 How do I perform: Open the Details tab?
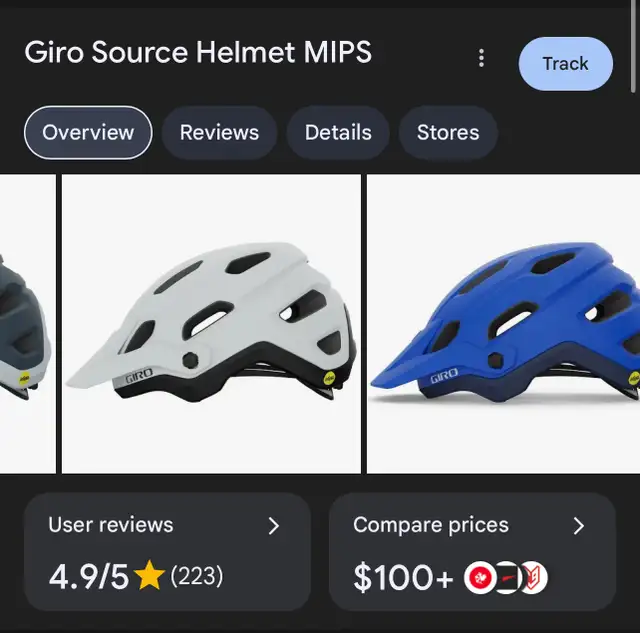(x=338, y=132)
